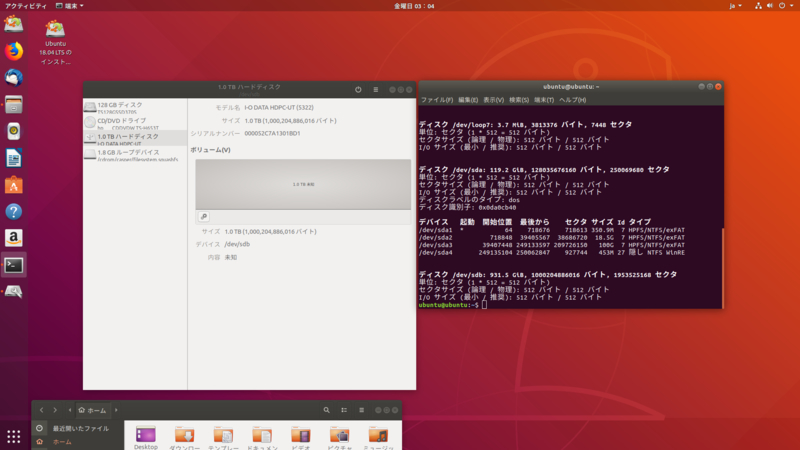The height and width of the screenshot is (450, 800).
Task: Open the Amazon launcher in dock
Action: coord(14,238)
